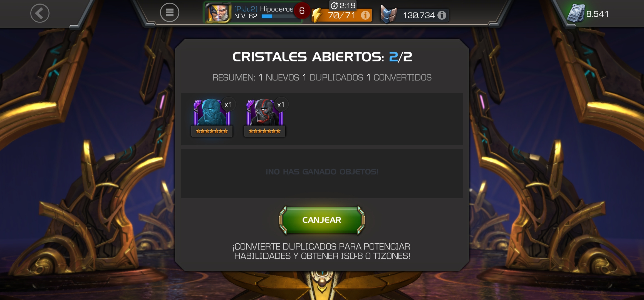This screenshot has height=300, width=644.
Task: Tap the blue crystal shard currency icon
Action: [x=388, y=14]
